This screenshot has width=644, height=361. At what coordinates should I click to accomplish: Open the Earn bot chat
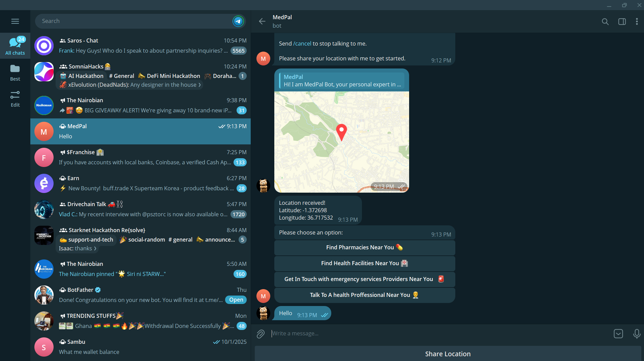pyautogui.click(x=141, y=183)
